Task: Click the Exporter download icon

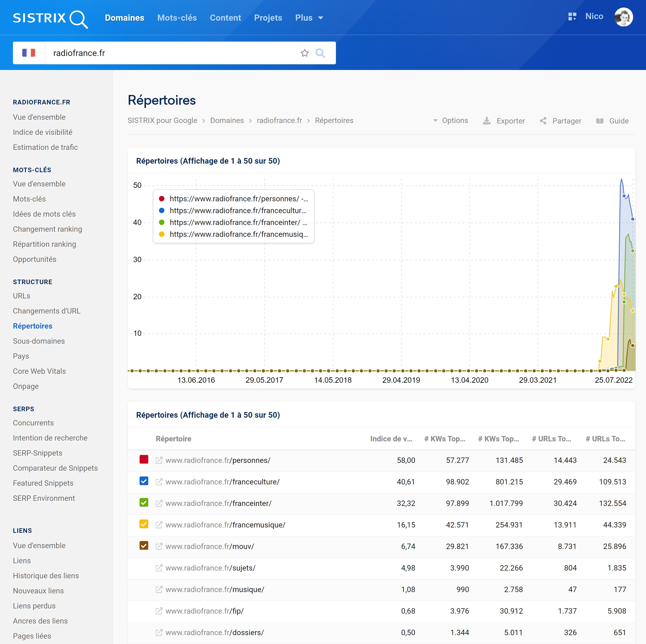Action: tap(487, 121)
